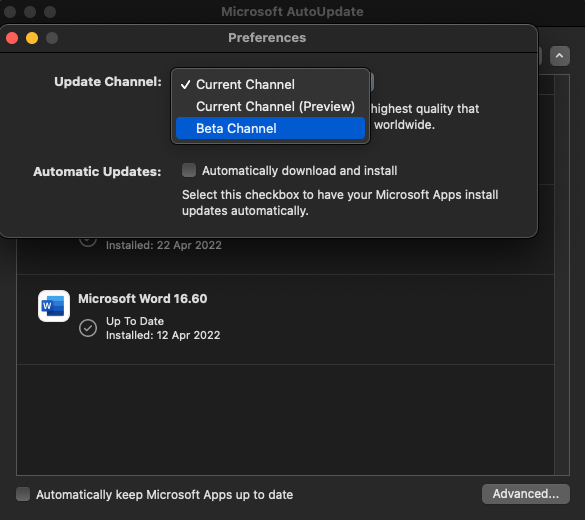
Task: Open the Advanced... button
Action: (526, 494)
